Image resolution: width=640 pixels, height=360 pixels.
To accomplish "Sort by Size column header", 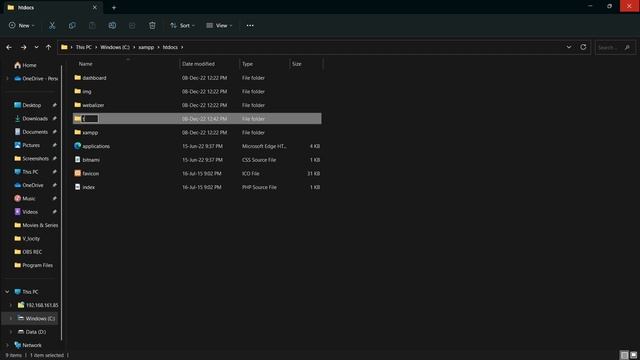I will 306,64.
